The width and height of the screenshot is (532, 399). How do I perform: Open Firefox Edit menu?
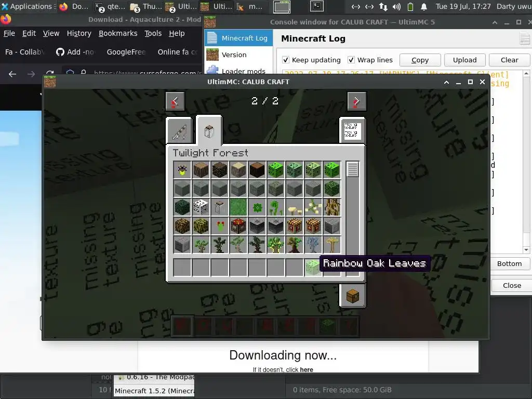point(29,33)
